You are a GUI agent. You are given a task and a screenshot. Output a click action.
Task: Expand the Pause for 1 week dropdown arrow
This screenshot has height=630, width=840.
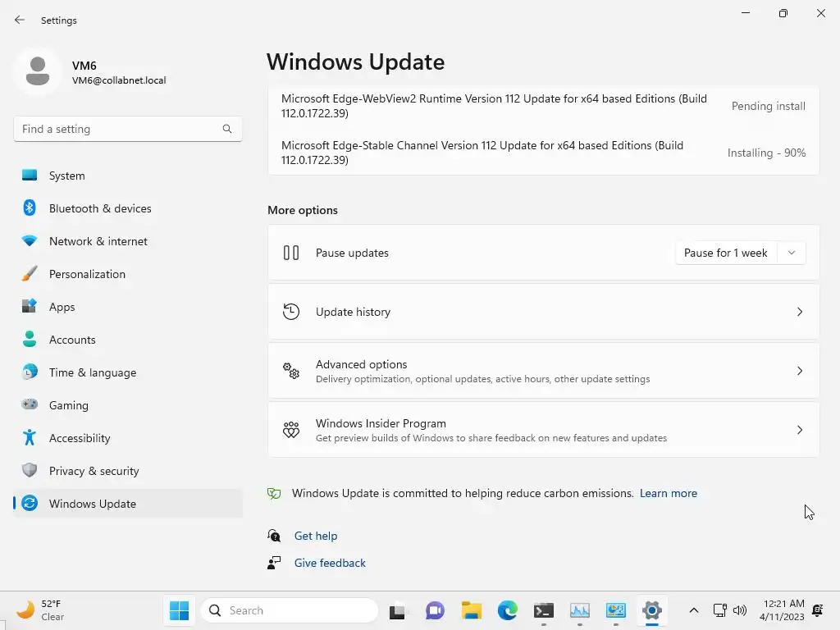[792, 253]
